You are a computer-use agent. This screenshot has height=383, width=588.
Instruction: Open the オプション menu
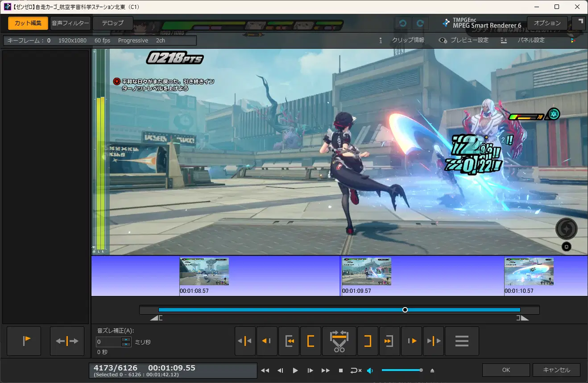click(x=547, y=23)
